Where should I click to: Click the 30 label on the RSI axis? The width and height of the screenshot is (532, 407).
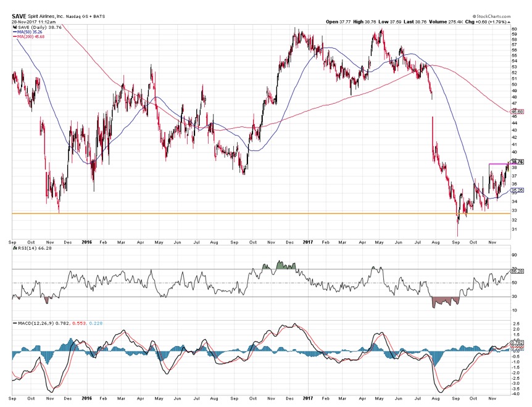[514, 297]
